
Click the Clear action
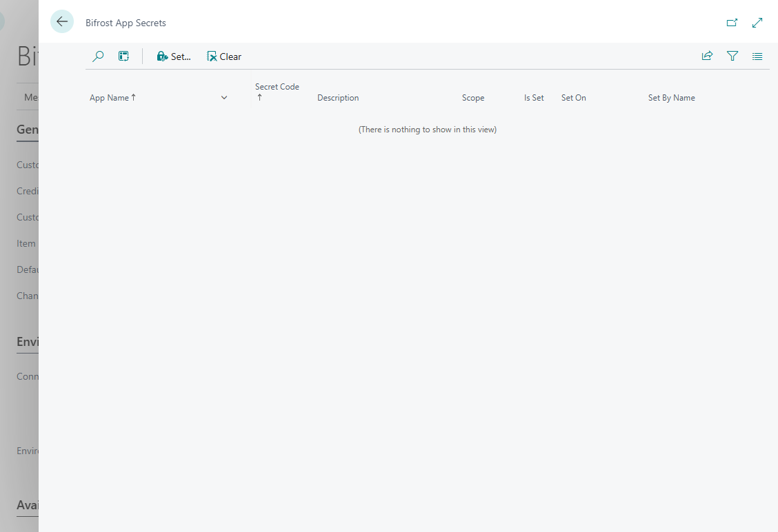224,57
